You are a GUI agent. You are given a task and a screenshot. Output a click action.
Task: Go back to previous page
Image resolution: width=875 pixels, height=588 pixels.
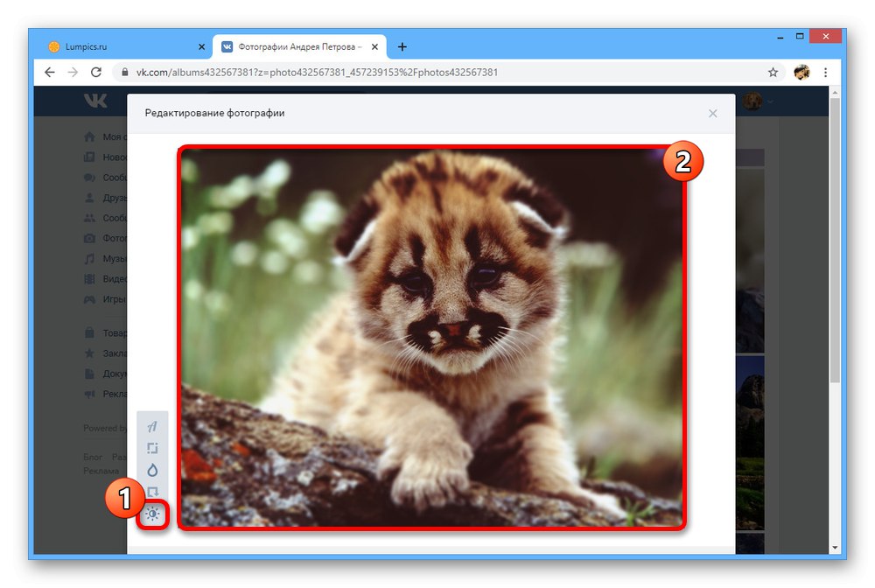50,72
